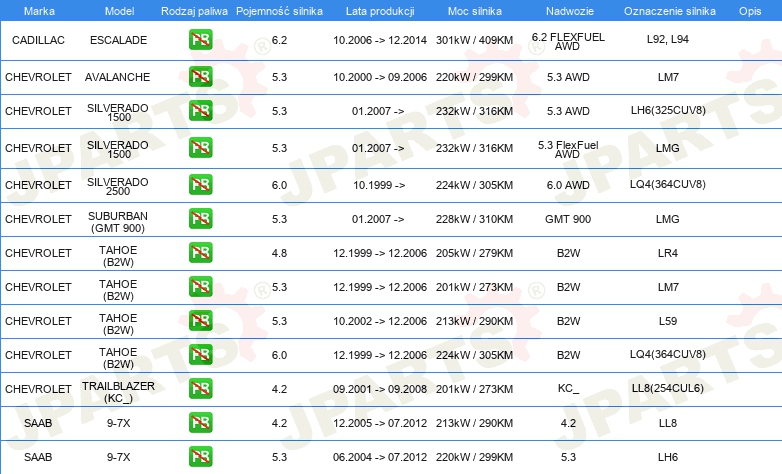Click the Model column header

click(x=119, y=11)
